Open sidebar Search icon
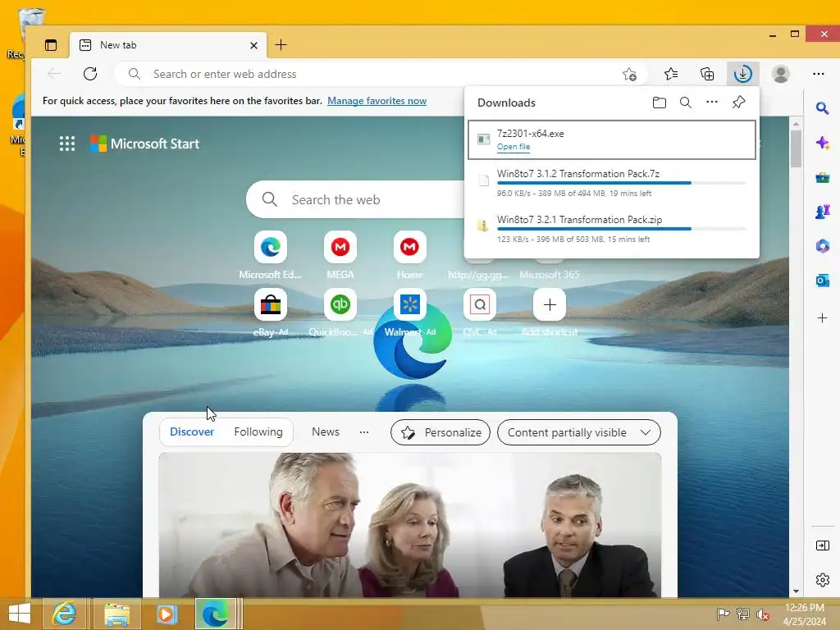 [822, 109]
